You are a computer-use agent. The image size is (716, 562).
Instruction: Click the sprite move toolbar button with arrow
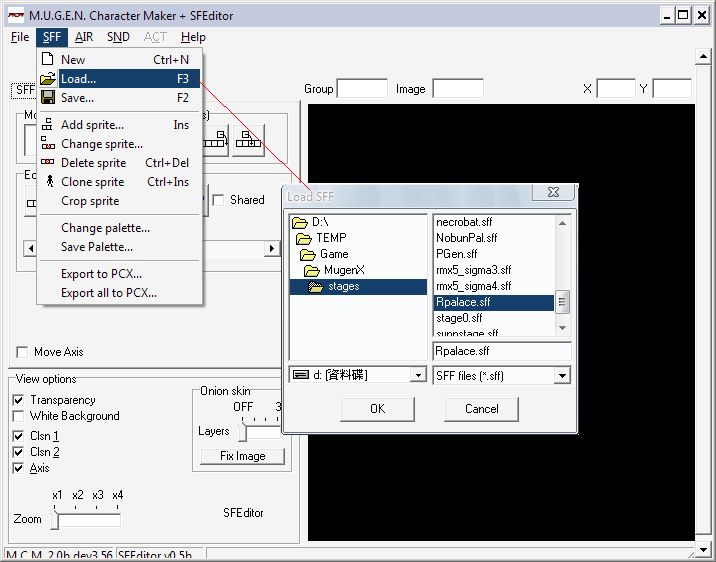coord(216,141)
